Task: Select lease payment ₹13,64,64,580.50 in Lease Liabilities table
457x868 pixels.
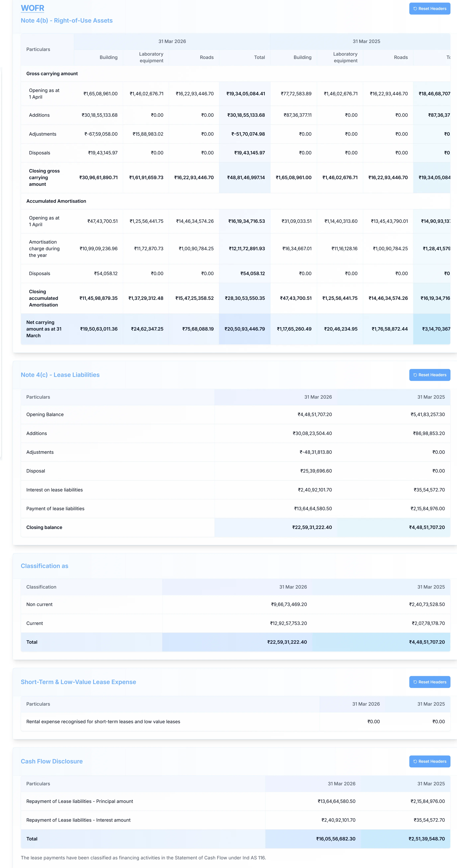Action: [x=313, y=509]
